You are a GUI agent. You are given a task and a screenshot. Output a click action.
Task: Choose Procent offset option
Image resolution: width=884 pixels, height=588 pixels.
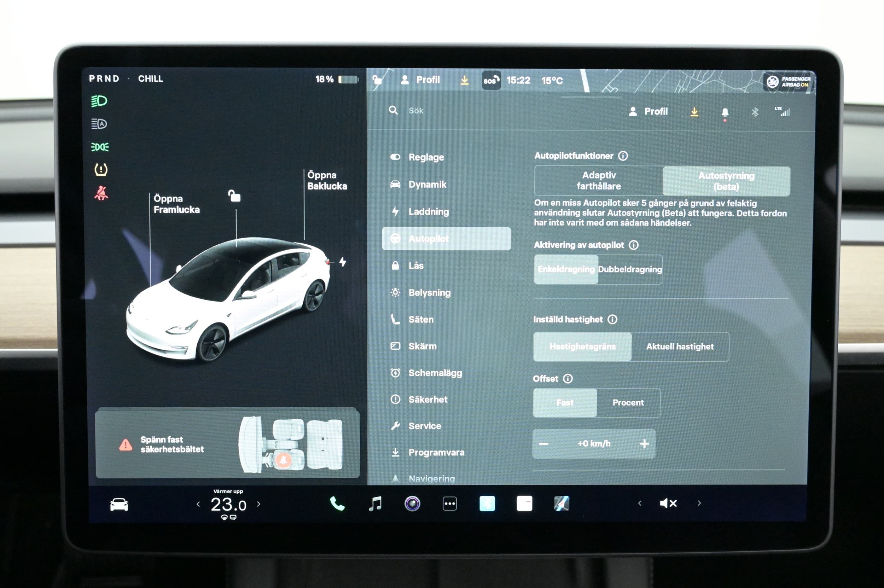pyautogui.click(x=628, y=402)
